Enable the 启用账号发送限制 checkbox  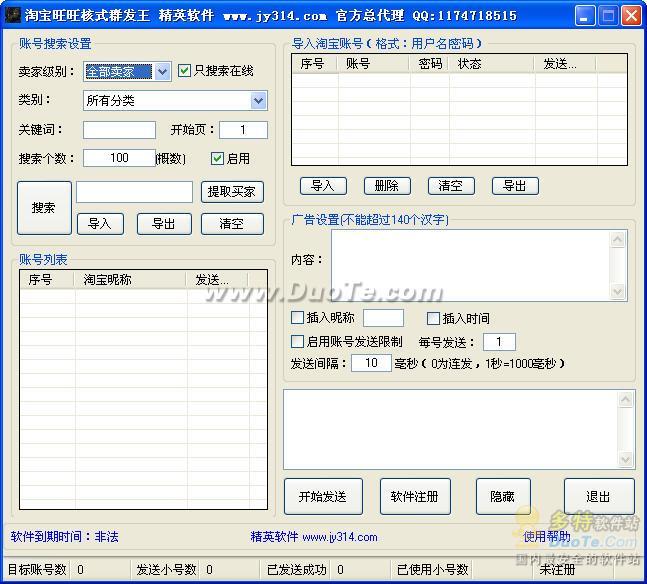point(297,342)
